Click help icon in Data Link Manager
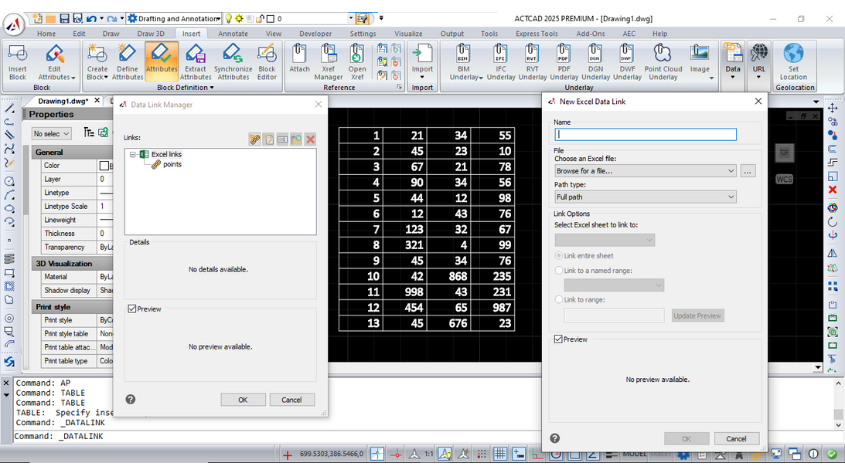The image size is (845, 475). click(x=130, y=400)
